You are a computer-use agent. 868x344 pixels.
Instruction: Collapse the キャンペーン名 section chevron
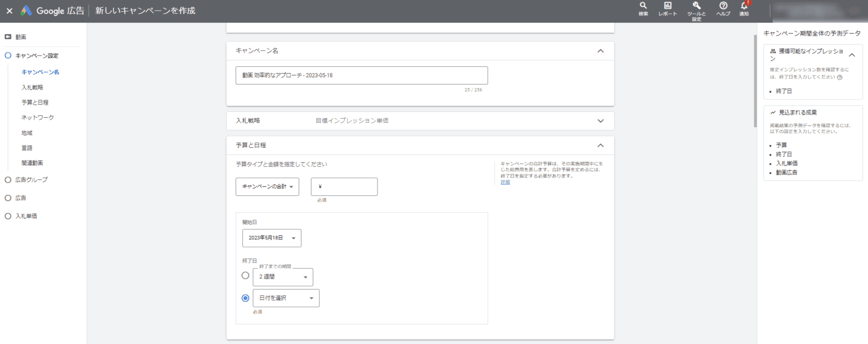(x=600, y=51)
